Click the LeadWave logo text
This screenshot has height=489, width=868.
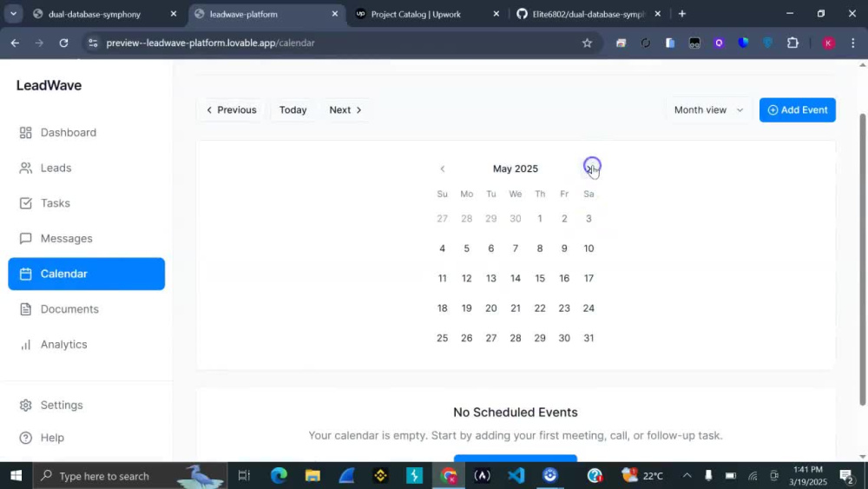tap(49, 85)
